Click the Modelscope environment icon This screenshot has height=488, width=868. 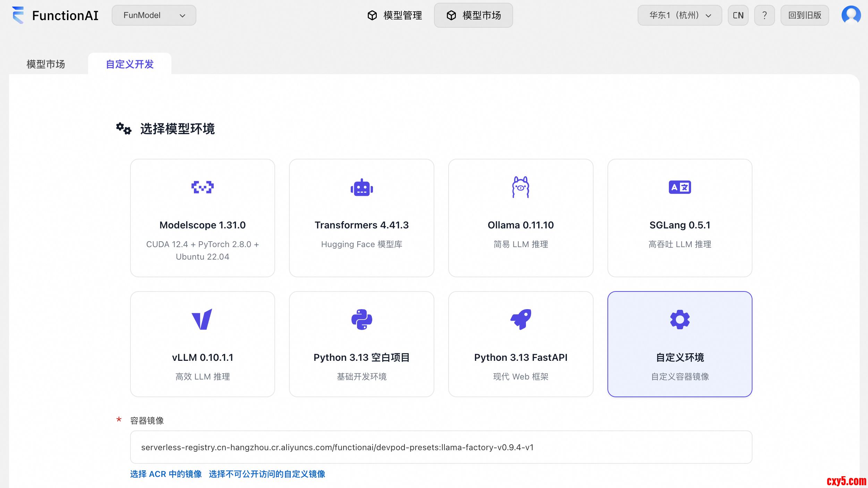coord(202,187)
